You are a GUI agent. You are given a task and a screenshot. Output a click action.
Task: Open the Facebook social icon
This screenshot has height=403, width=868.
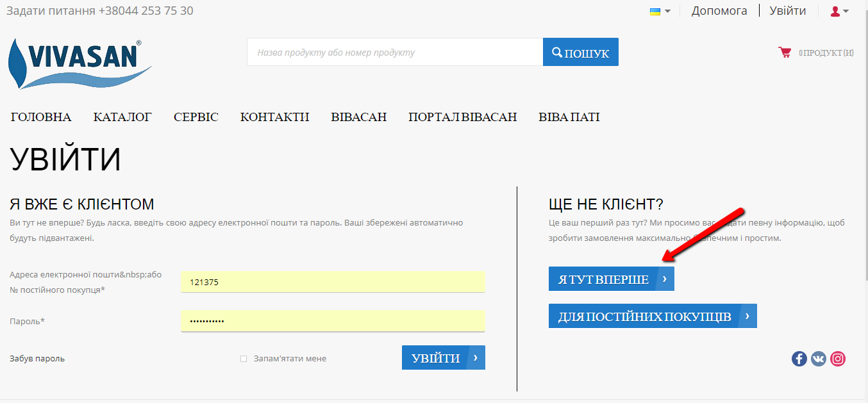coord(799,359)
